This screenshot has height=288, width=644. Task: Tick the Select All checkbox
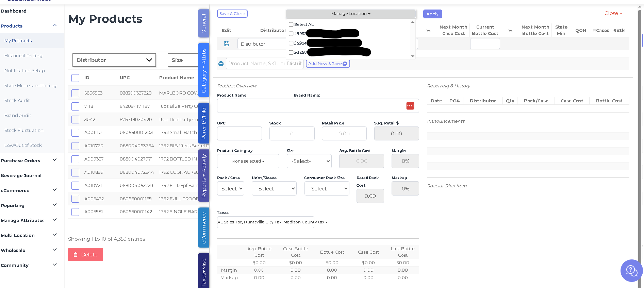click(291, 24)
